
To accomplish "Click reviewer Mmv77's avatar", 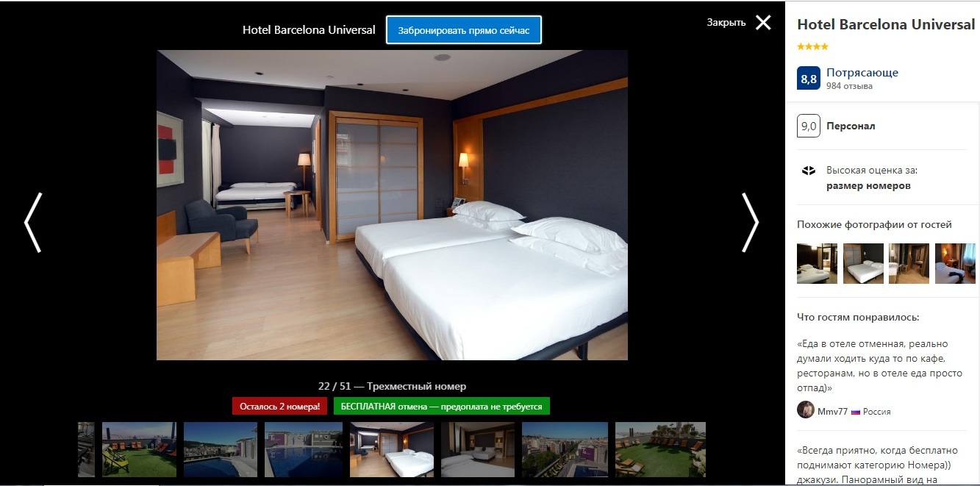I will [806, 410].
